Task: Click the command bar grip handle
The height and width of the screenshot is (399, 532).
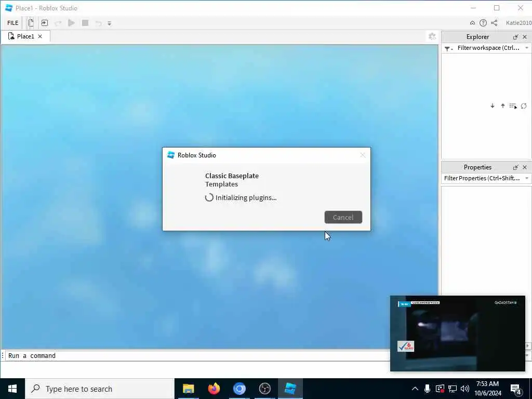Action: click(x=3, y=355)
